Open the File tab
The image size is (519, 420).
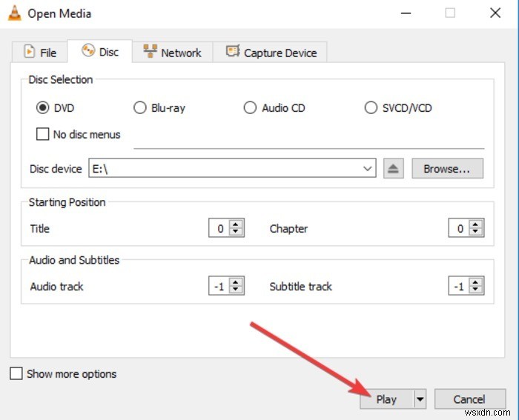click(x=40, y=53)
